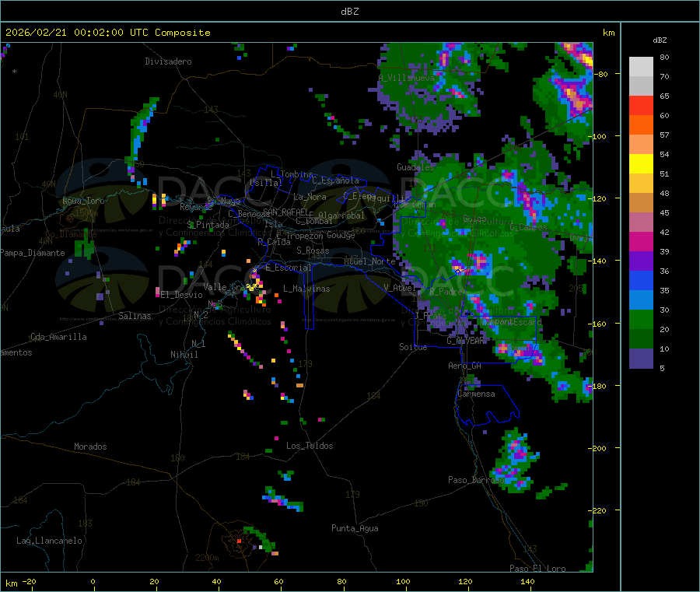Click the Punta_Agua label
Screen dimensions: 700x592
(x=355, y=528)
